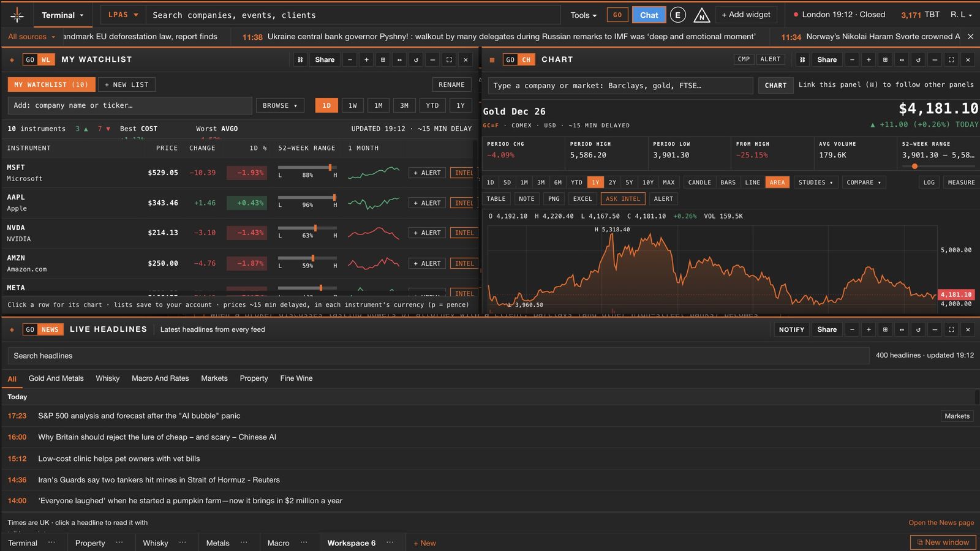Change chart style to BARS

coord(728,182)
